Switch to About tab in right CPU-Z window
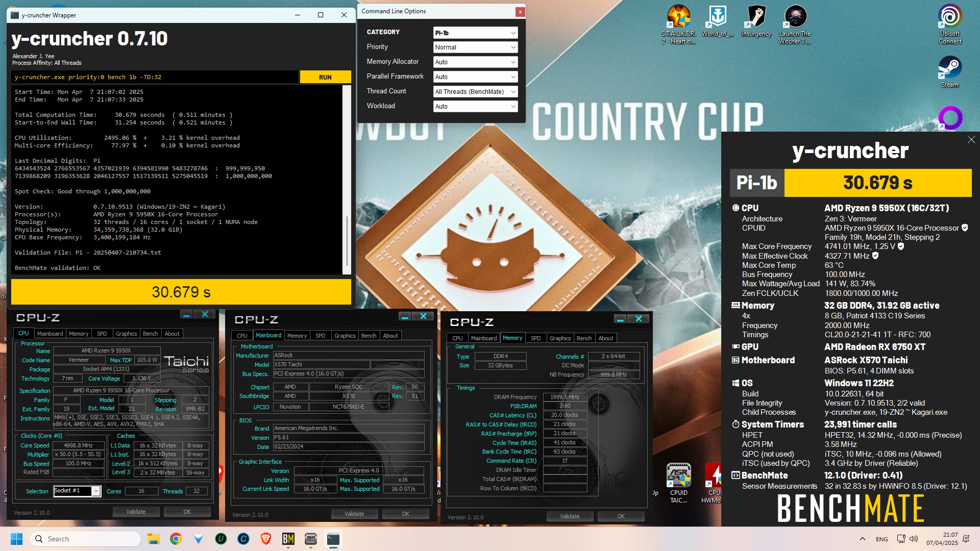 pos(606,338)
